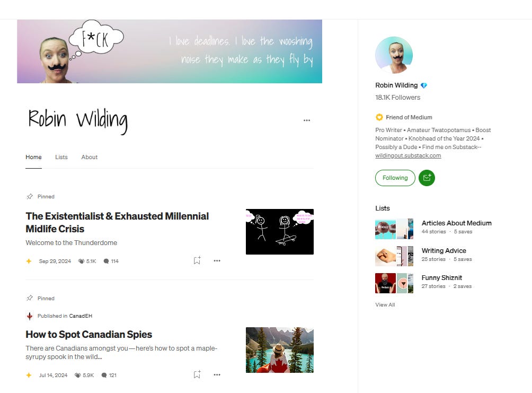Switch to the Lists tab
This screenshot has height=393, width=532.
(61, 157)
